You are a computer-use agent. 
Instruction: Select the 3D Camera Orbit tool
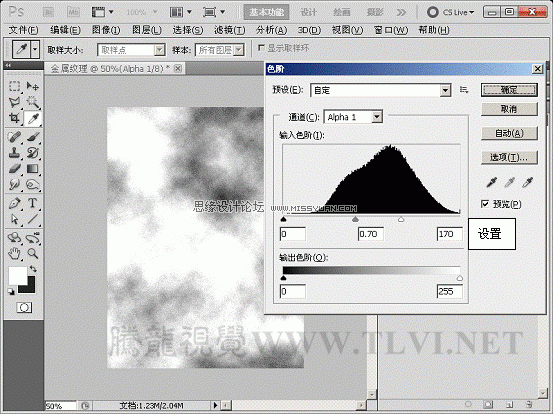click(x=32, y=238)
